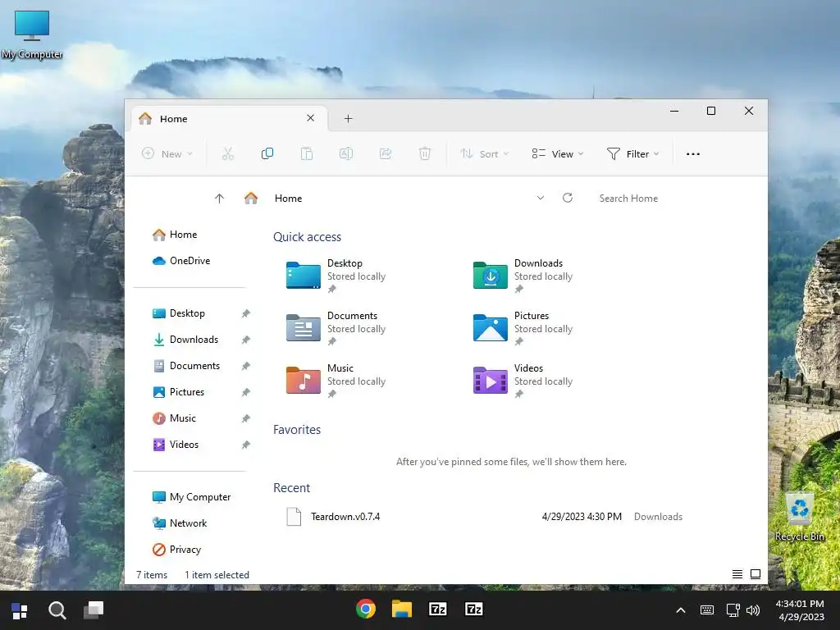
Task: Launch Google Chrome from taskbar
Action: (366, 609)
